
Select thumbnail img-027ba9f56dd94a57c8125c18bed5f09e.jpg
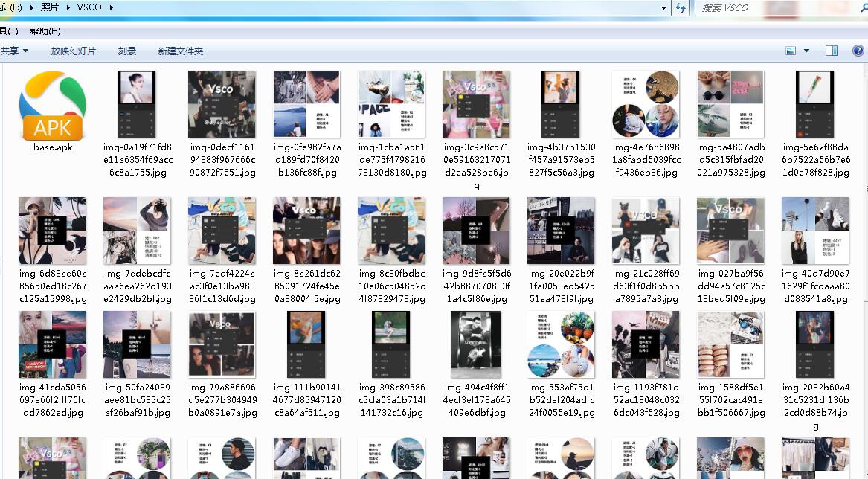tap(730, 231)
